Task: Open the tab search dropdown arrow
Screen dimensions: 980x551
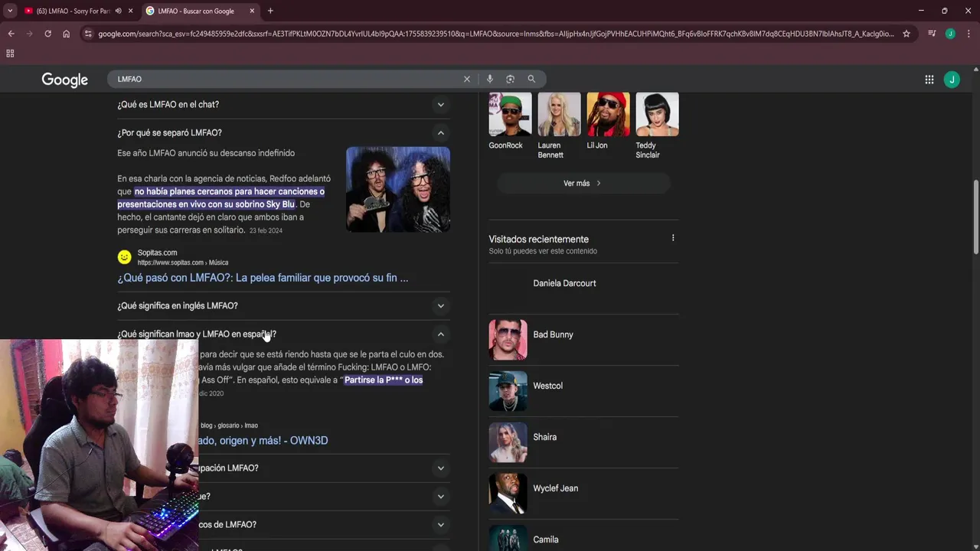Action: coord(10,11)
